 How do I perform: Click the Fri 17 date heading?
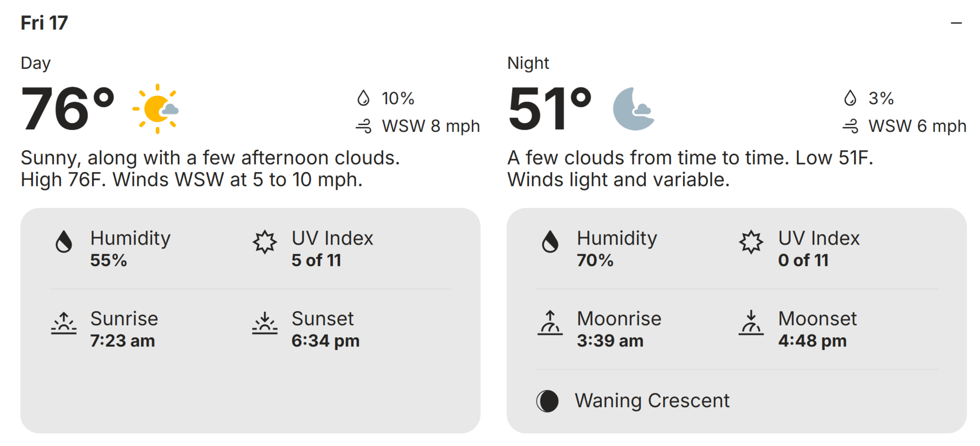44,23
